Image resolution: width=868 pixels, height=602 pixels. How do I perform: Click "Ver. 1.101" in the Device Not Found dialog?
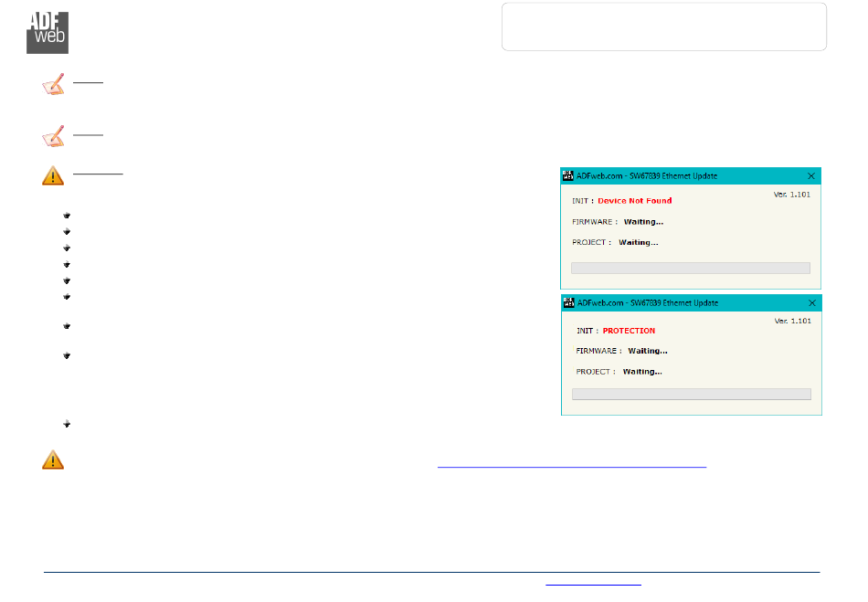pos(791,194)
